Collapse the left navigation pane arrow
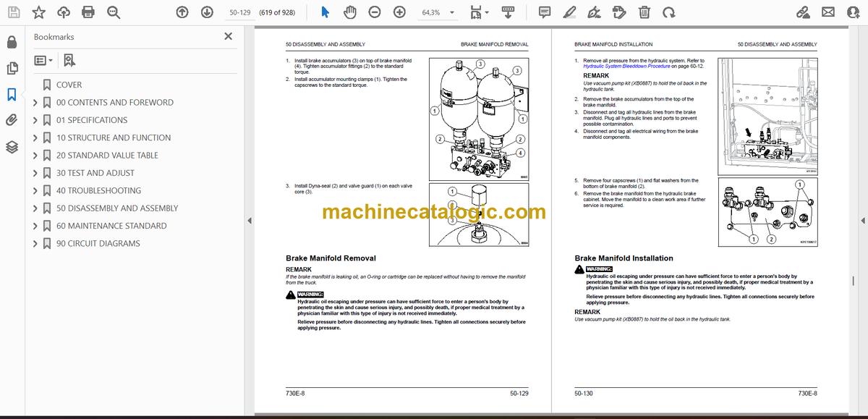Screen dimensions: 868x419 tap(250, 221)
